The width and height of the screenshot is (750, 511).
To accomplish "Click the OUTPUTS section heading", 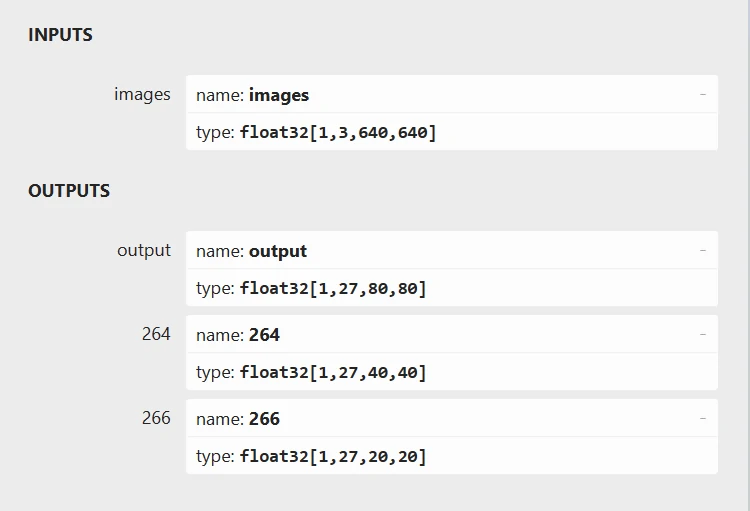I will pos(69,191).
